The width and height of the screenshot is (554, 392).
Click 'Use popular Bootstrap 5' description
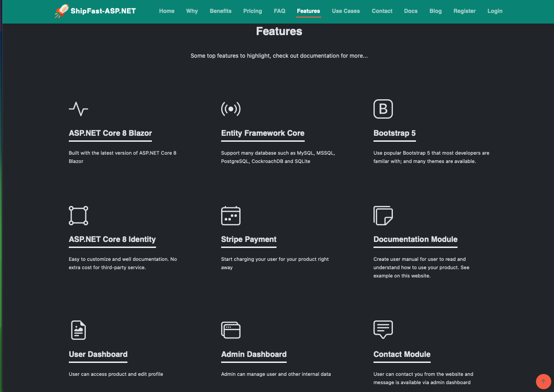point(431,157)
